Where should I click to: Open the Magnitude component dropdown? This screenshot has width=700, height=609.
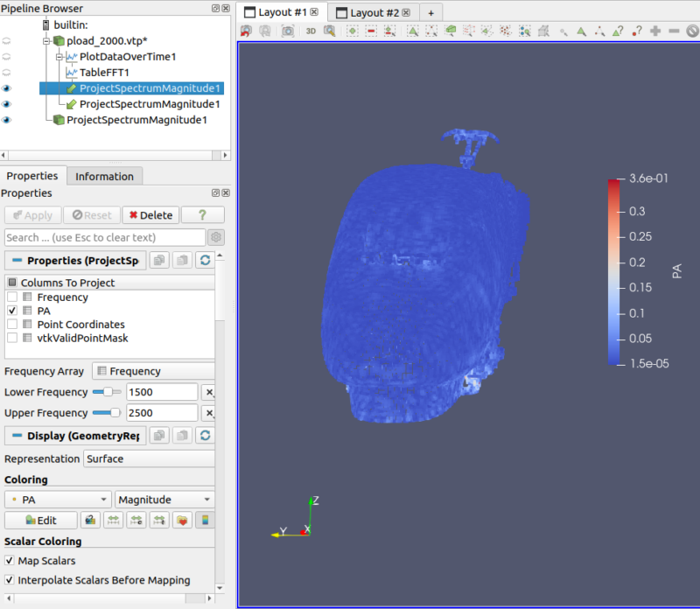pyautogui.click(x=163, y=499)
